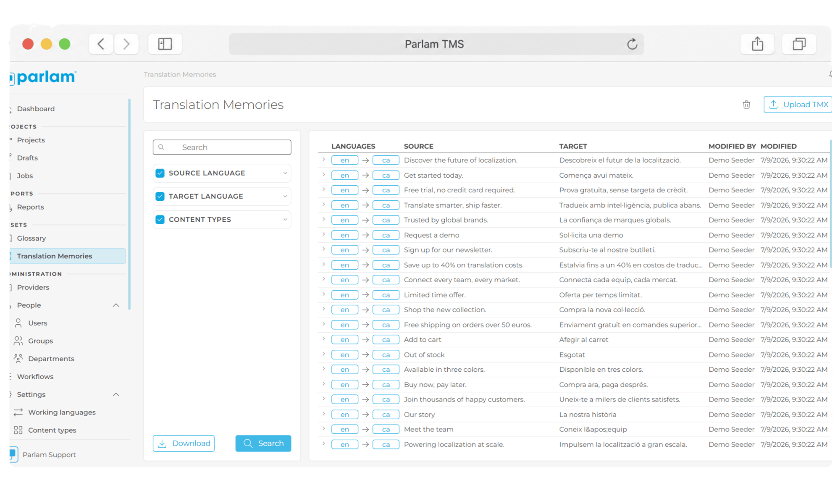
Task: Click magnifier icon in search field
Action: pos(161,147)
